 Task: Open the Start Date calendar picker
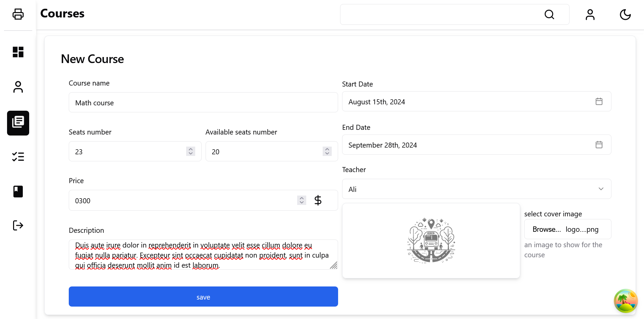pyautogui.click(x=599, y=101)
